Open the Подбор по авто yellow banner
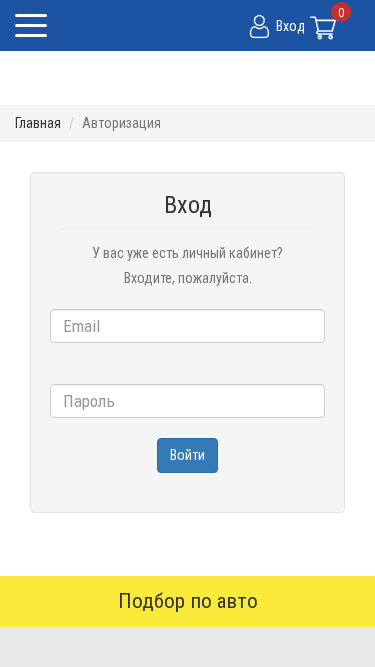 click(188, 601)
